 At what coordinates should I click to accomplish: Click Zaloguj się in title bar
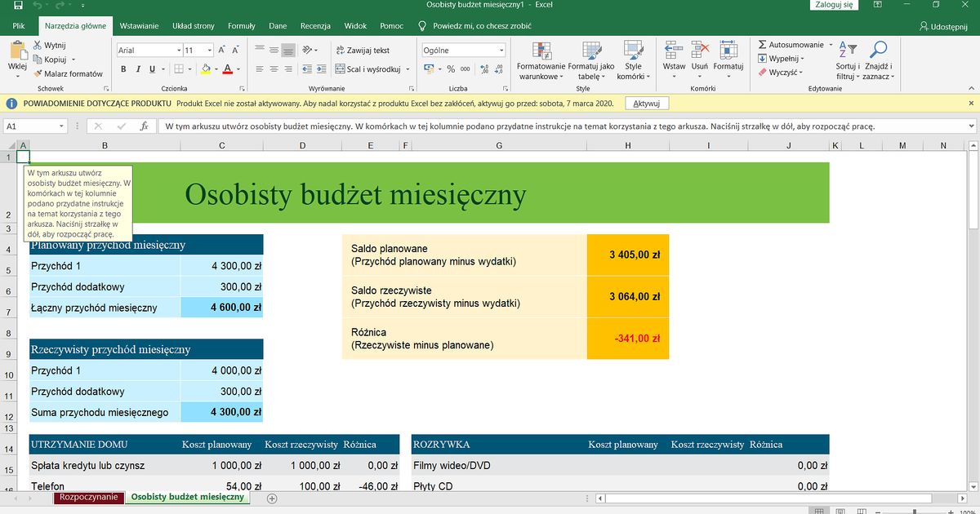(x=833, y=5)
